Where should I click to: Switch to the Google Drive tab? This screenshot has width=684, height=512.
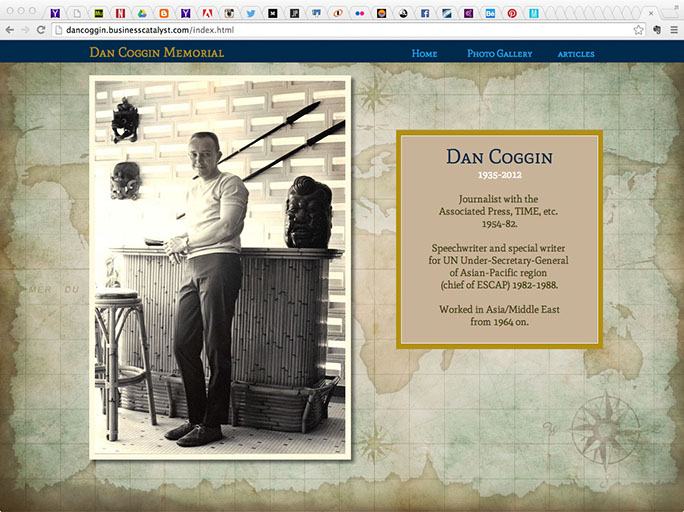(x=142, y=13)
